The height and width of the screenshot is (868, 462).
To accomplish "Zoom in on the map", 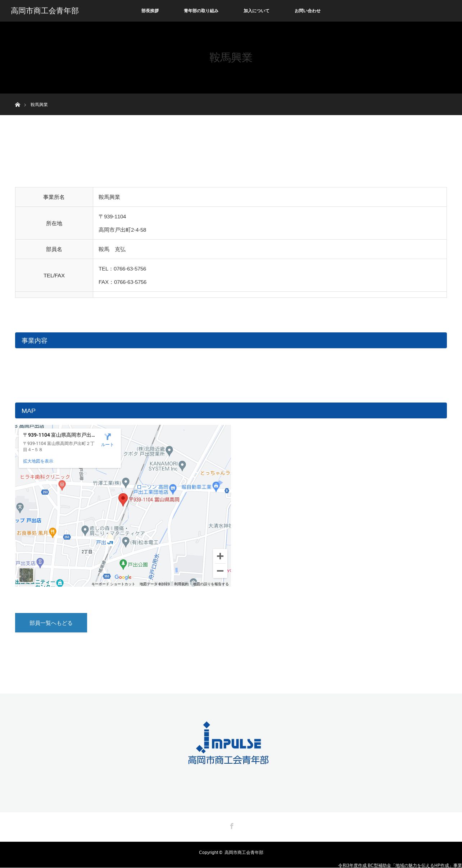I will point(220,556).
